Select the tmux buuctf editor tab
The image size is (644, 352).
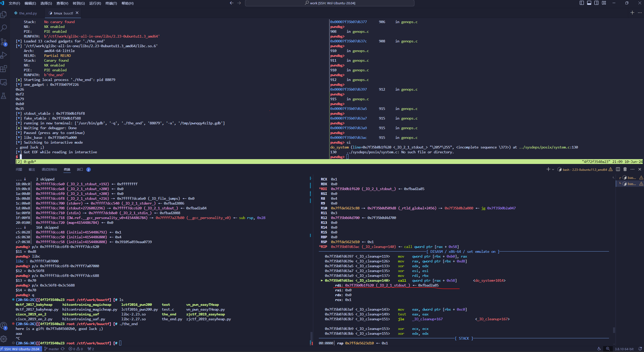point(63,13)
